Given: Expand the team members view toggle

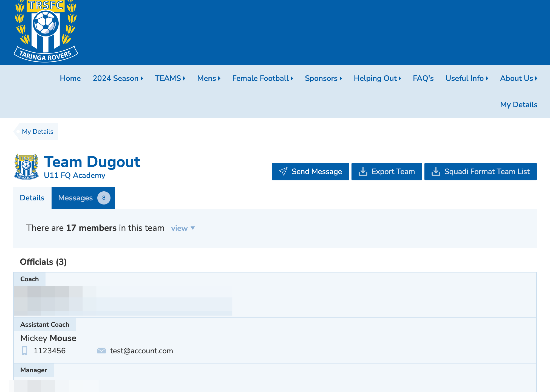Looking at the screenshot, I should [x=183, y=228].
